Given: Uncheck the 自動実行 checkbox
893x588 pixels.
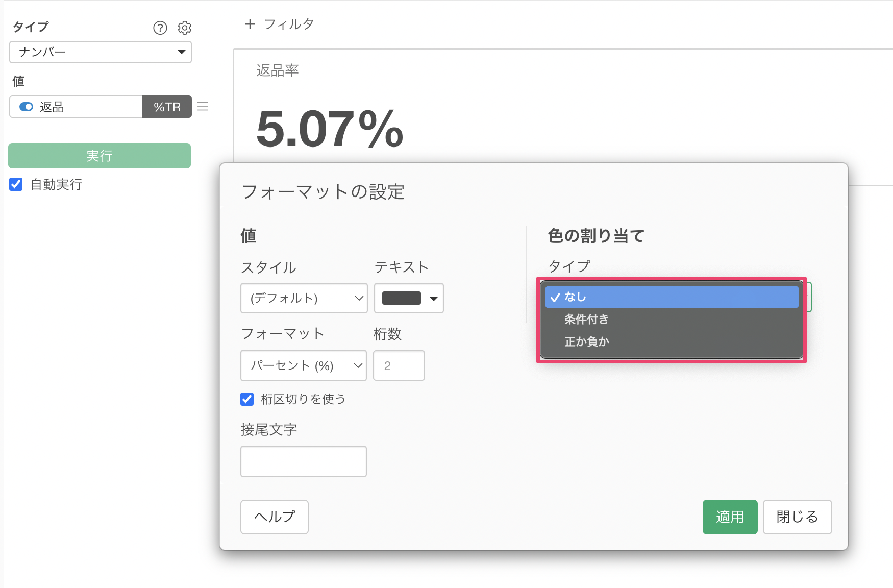Looking at the screenshot, I should point(16,184).
